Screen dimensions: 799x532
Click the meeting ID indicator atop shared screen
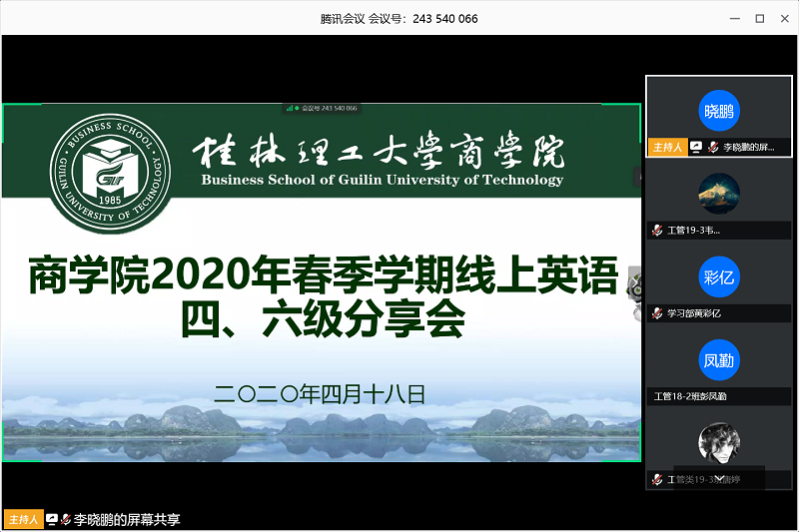(x=322, y=108)
